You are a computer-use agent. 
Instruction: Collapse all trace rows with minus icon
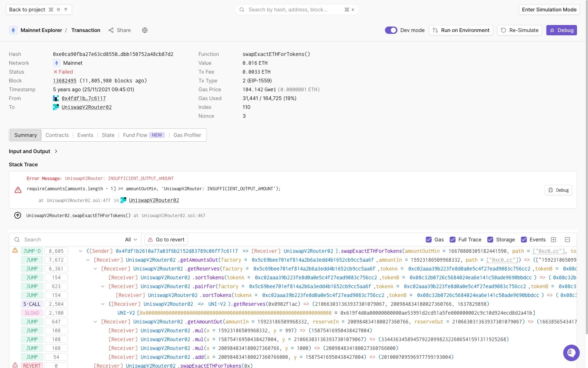pyautogui.click(x=567, y=240)
